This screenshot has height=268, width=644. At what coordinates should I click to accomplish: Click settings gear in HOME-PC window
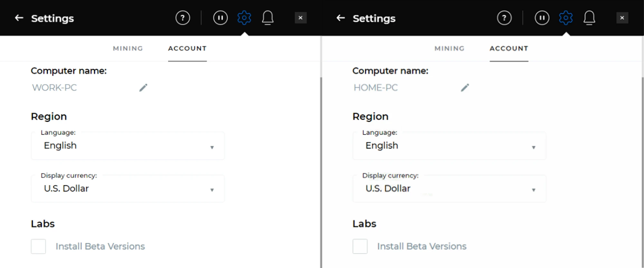[x=565, y=18]
